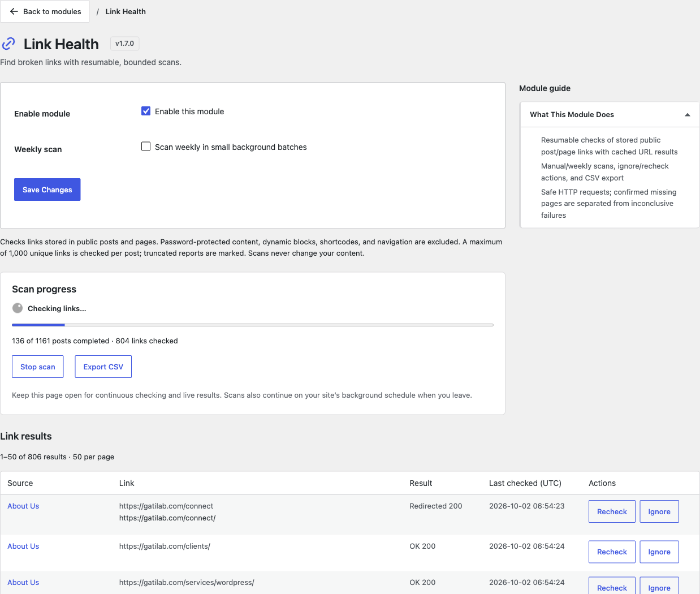Screen dimensions: 700x594
Task: Enable Scan weekly in small background batches checkbox
Action: click(146, 147)
